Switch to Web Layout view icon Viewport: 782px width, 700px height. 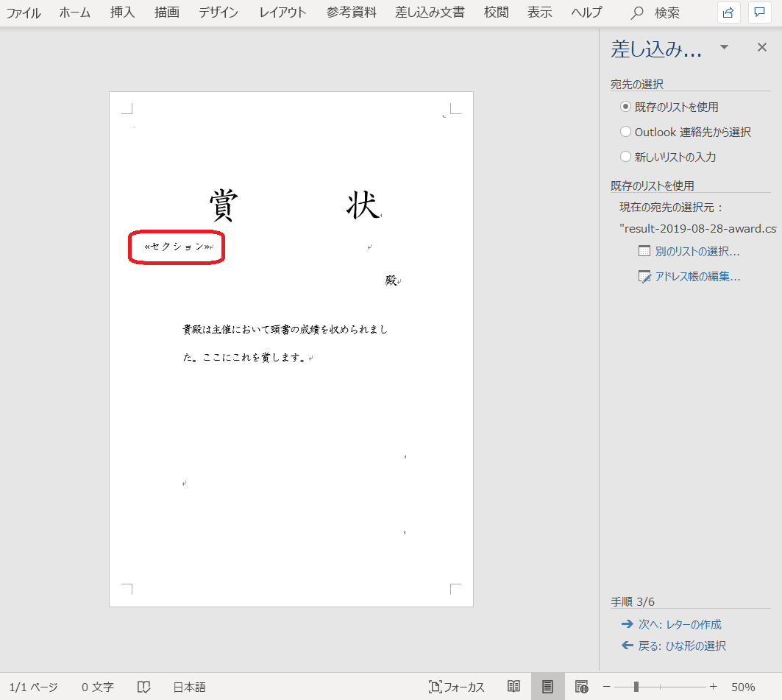(581, 686)
